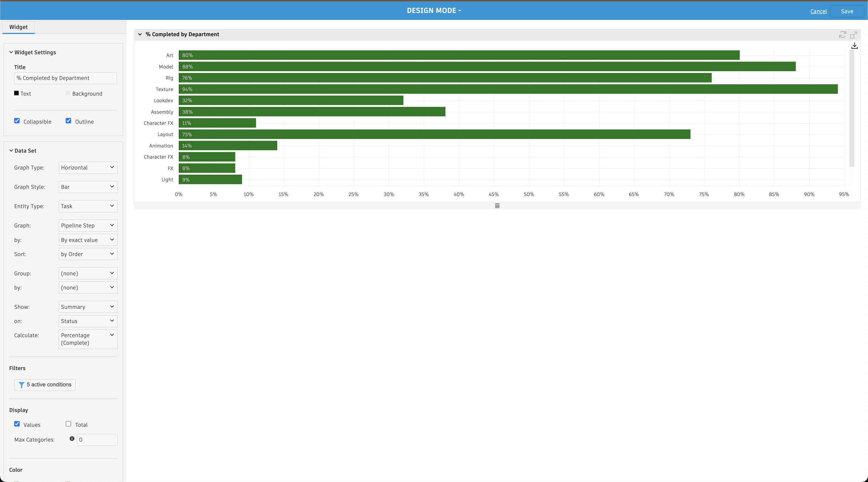
Task: Click the expand to fullscreen icon
Action: pos(854,34)
